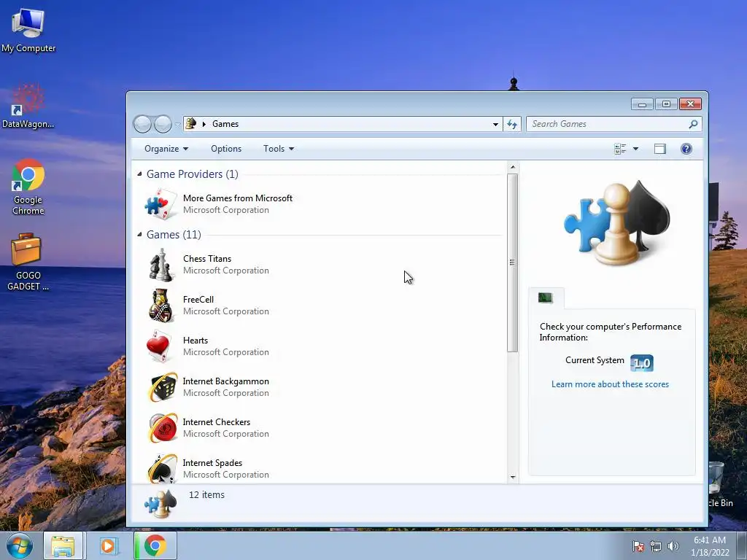Open the recent pages dropdown arrow
747x560 pixels.
pos(177,124)
